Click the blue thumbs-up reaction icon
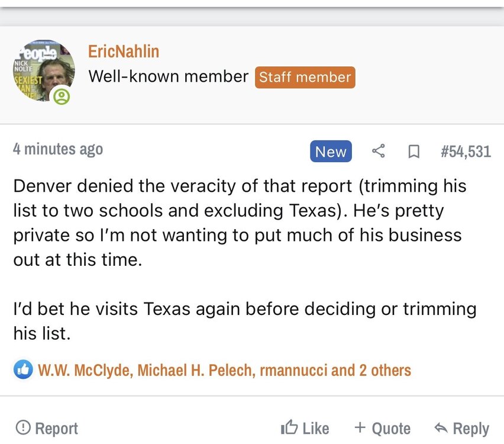The image size is (504, 444). [x=23, y=370]
